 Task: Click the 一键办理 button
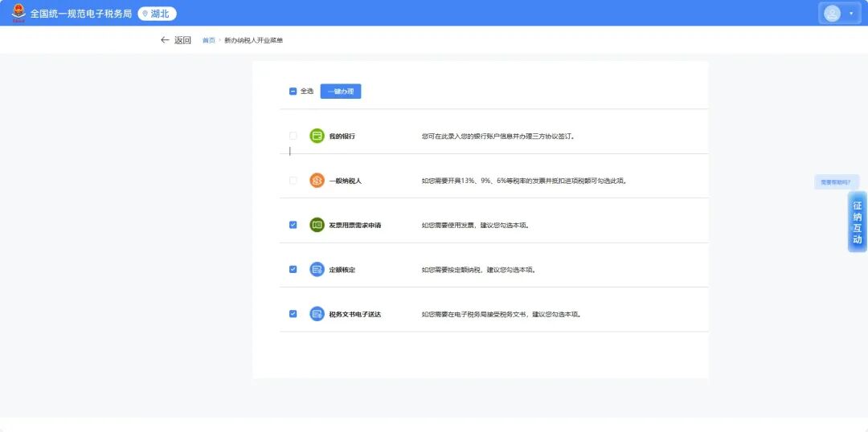[x=341, y=92]
